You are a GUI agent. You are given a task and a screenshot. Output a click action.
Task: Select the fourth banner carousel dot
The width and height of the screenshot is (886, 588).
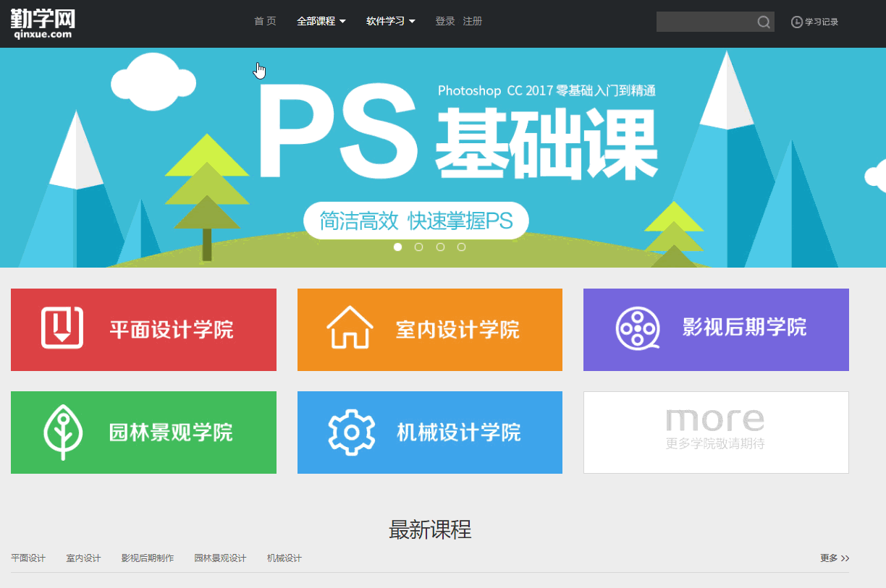pos(461,247)
